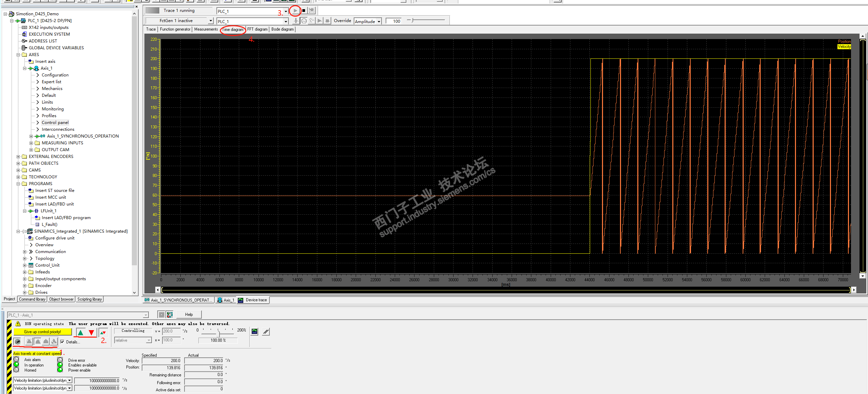Screen dimensions: 868x394
Task: Open the trace icon in control panel
Action: click(254, 332)
